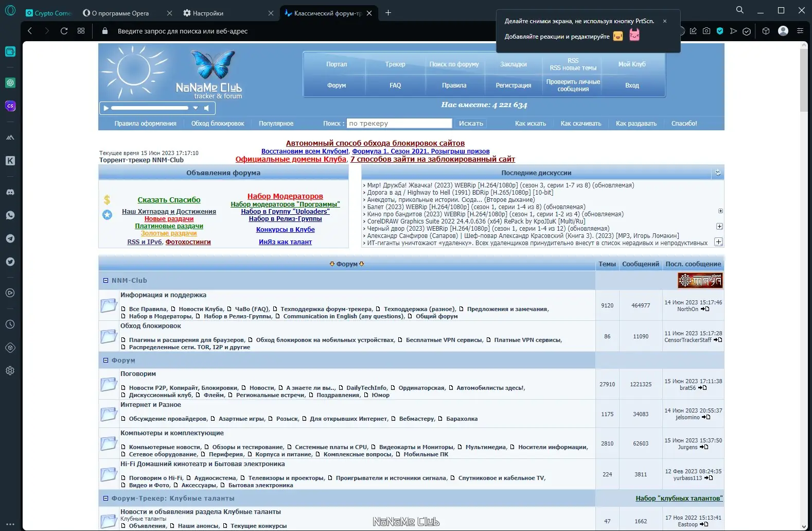
Task: Open Автономный способ обхода блокировок link
Action: coord(375,143)
